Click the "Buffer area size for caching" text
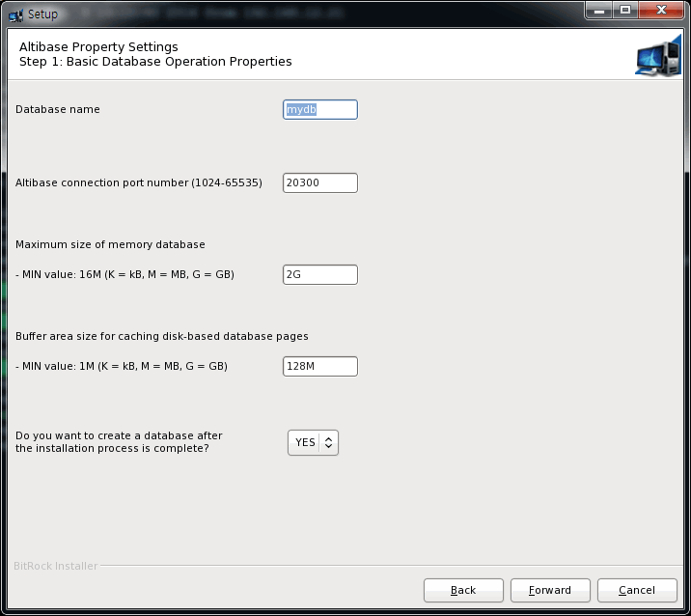The height and width of the screenshot is (616, 691). [x=161, y=336]
